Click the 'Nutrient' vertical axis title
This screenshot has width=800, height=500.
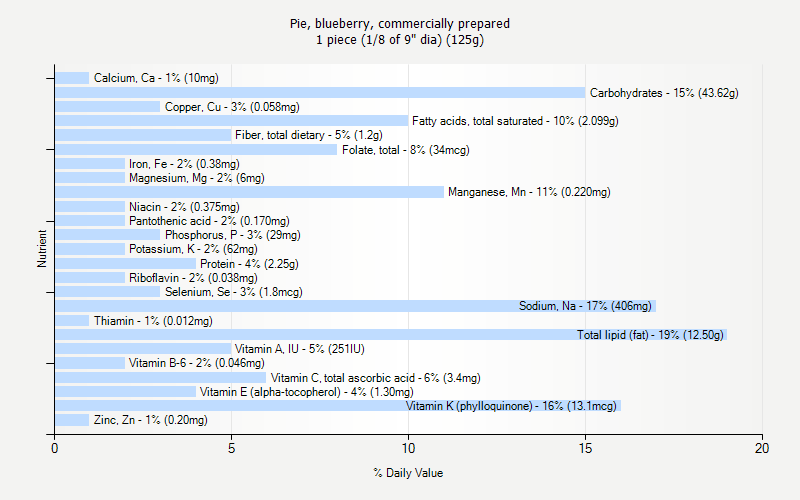(42, 248)
